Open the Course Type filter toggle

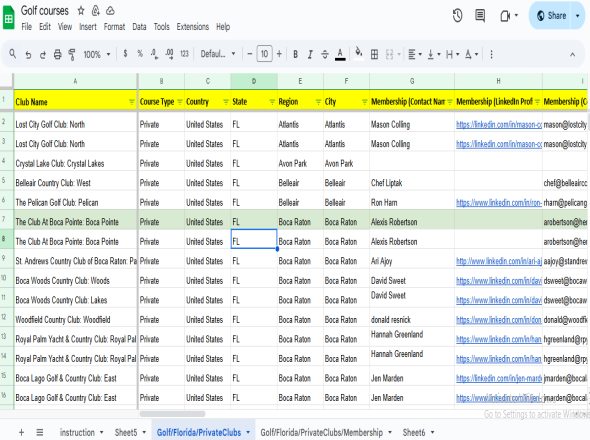pos(180,102)
